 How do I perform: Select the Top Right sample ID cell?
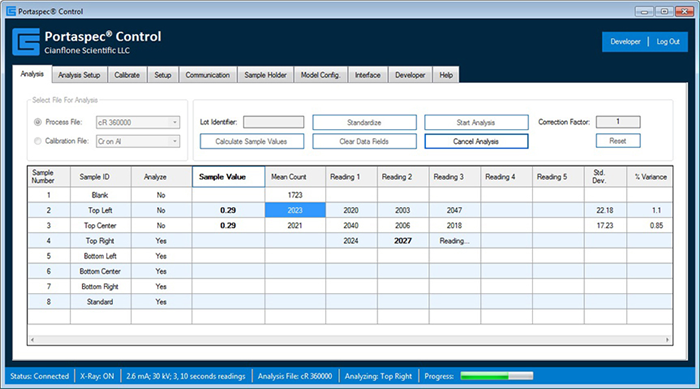(100, 241)
